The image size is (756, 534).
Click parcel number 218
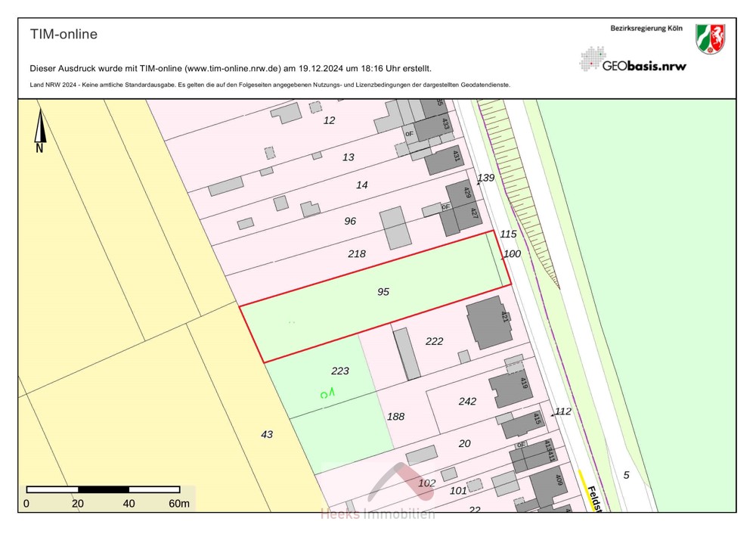pos(357,253)
